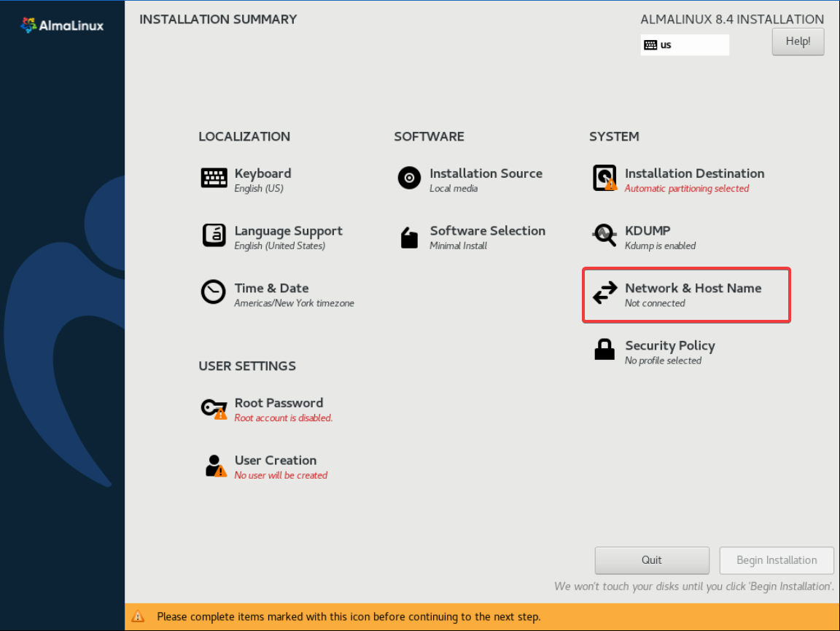Click the Installation Destination disk icon
840x631 pixels.
(604, 178)
